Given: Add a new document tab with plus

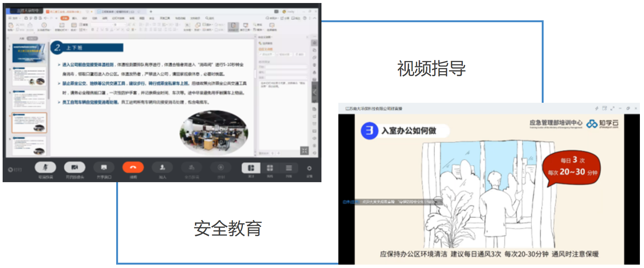Looking at the screenshot, I should pyautogui.click(x=151, y=12).
